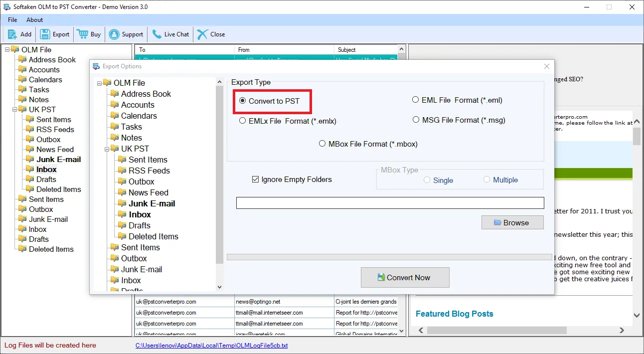
Task: Select bold Junk E-mail in main window tree
Action: click(58, 160)
